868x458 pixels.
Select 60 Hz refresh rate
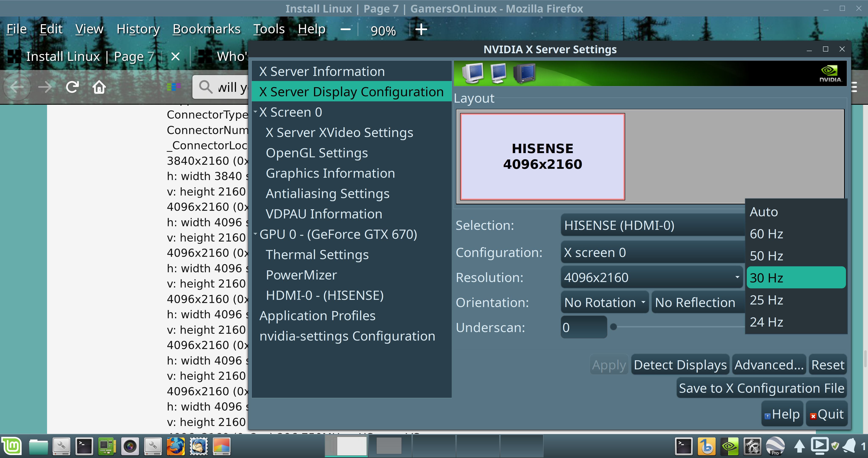(x=796, y=234)
